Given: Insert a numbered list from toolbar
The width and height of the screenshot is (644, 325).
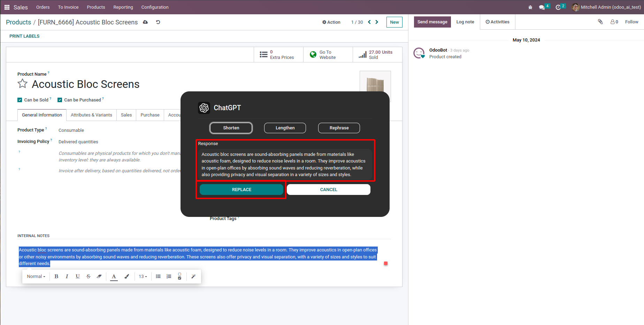Looking at the screenshot, I should pyautogui.click(x=169, y=277).
